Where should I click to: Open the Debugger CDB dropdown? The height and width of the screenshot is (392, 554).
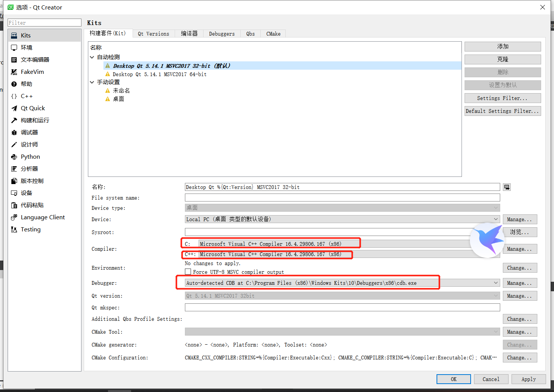[343, 283]
